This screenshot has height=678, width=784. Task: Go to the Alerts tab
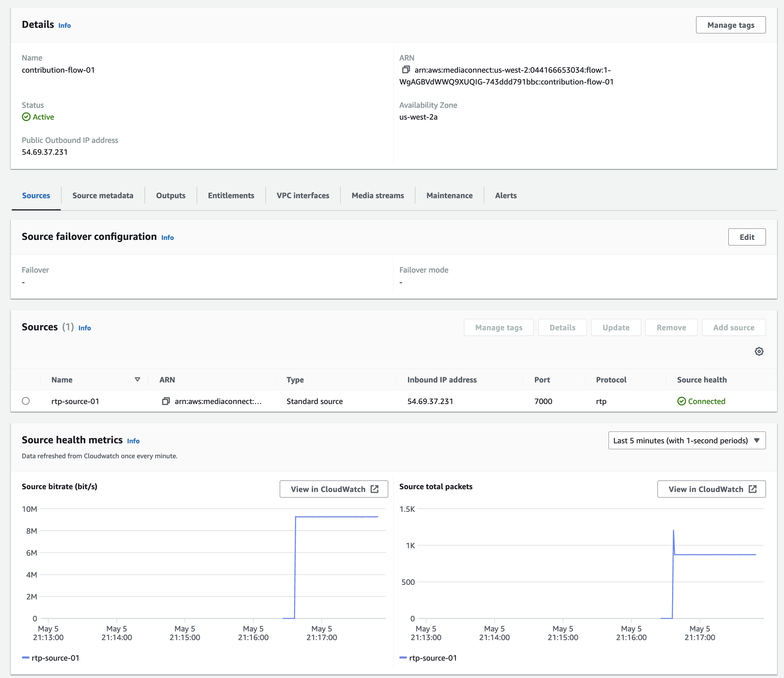(x=506, y=196)
